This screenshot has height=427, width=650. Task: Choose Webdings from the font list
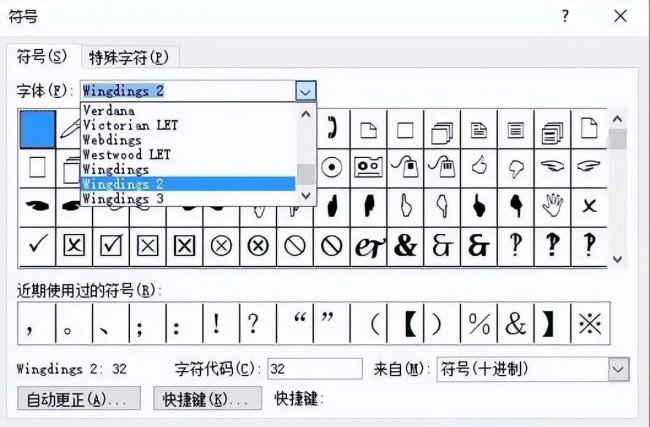point(187,140)
